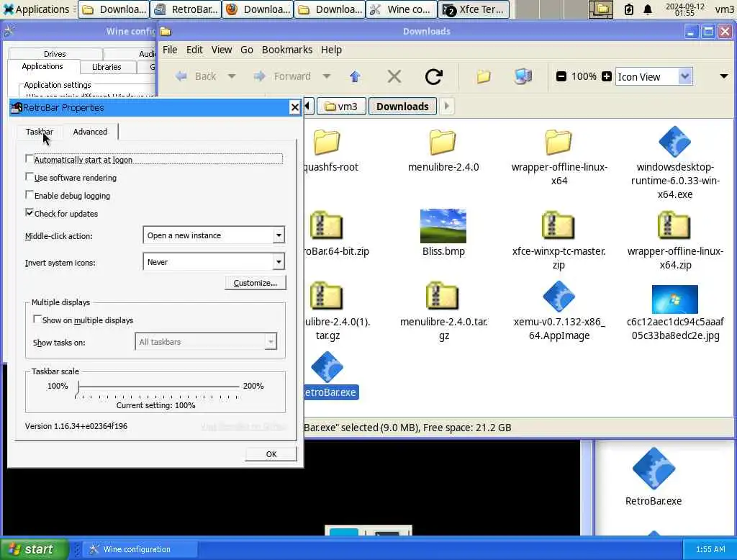Open the notification bell in the top panel
Viewport: 737px width, 560px height.
(647, 9)
